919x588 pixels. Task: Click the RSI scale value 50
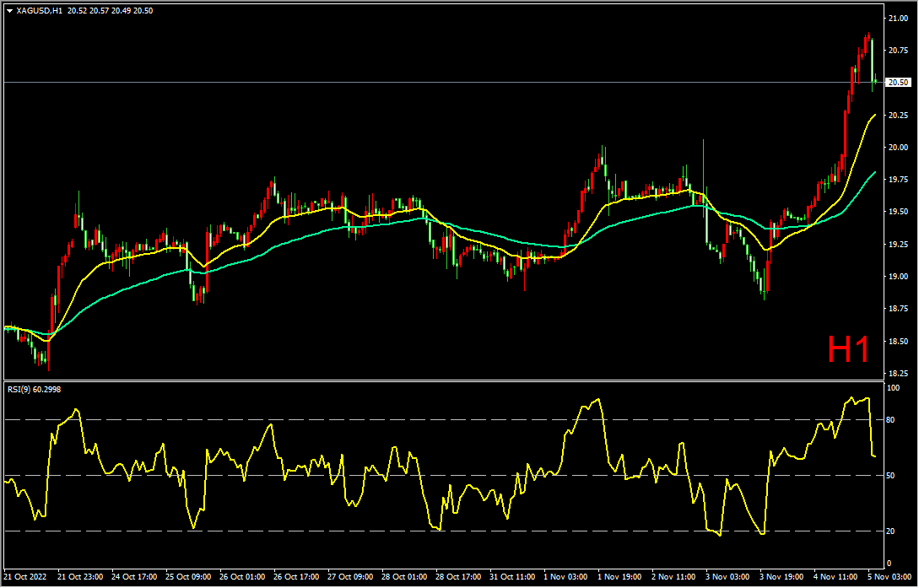891,476
